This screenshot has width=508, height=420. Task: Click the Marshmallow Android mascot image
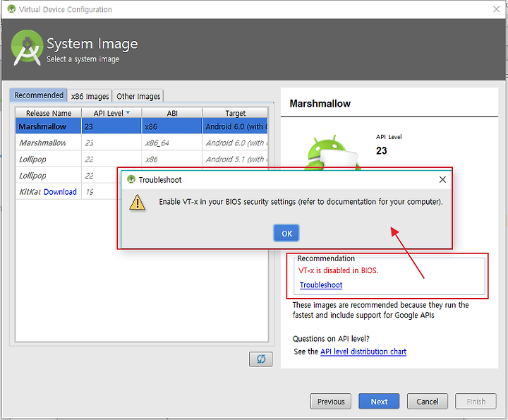[333, 152]
